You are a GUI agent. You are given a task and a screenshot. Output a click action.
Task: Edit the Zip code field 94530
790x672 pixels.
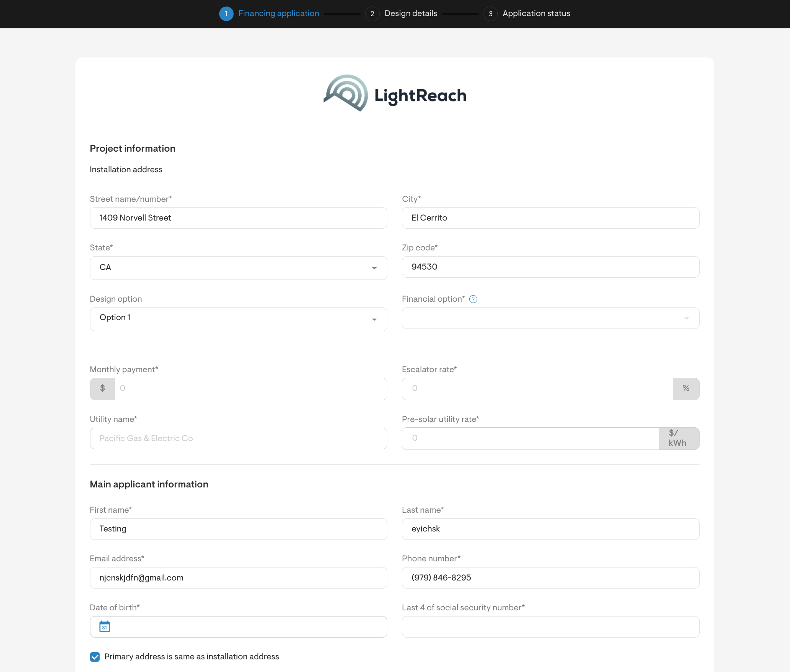coord(551,267)
